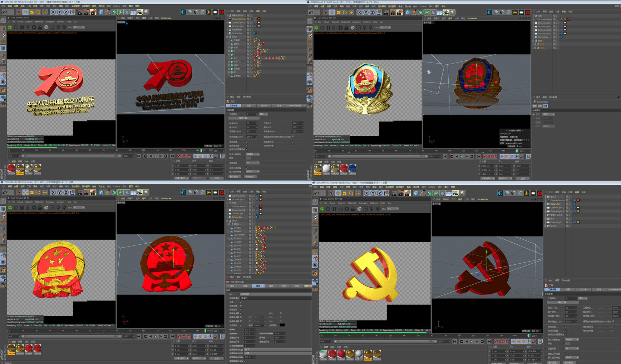Open Options menu in hammer-sickle Live Viewer

point(374,203)
